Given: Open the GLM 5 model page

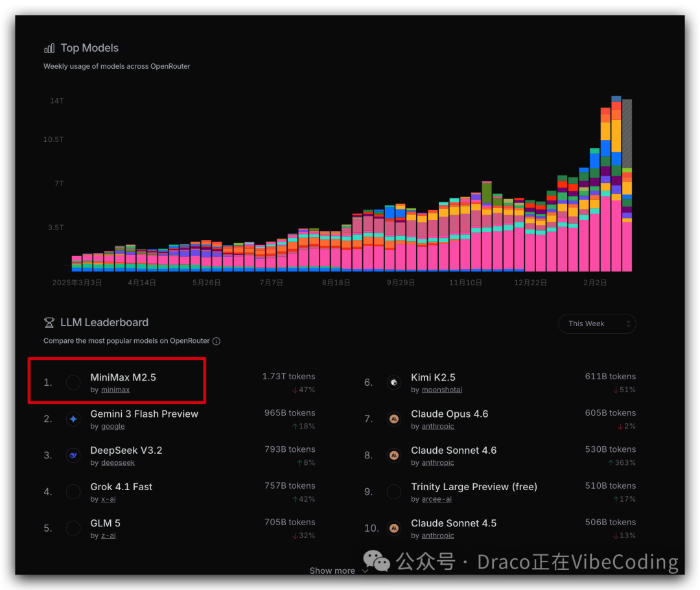Looking at the screenshot, I should (x=106, y=523).
